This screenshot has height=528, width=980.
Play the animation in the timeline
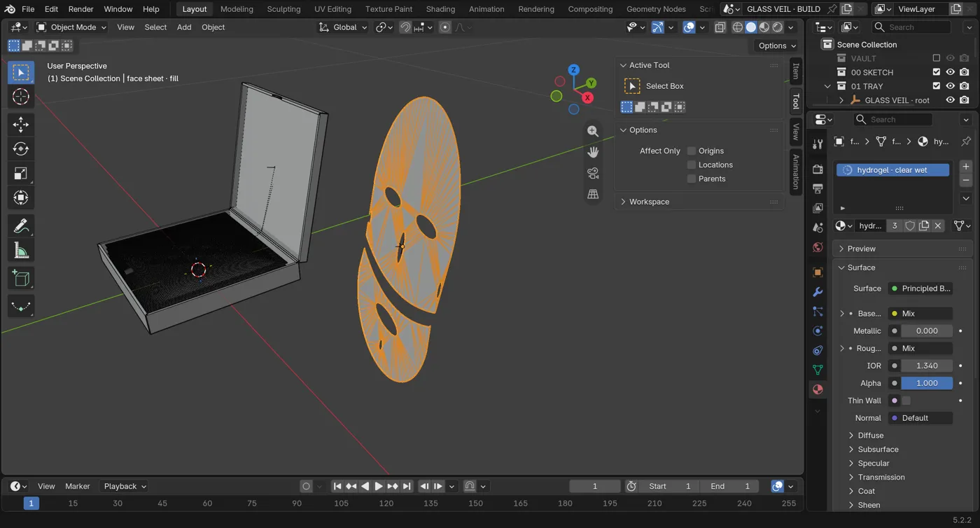[x=379, y=486]
